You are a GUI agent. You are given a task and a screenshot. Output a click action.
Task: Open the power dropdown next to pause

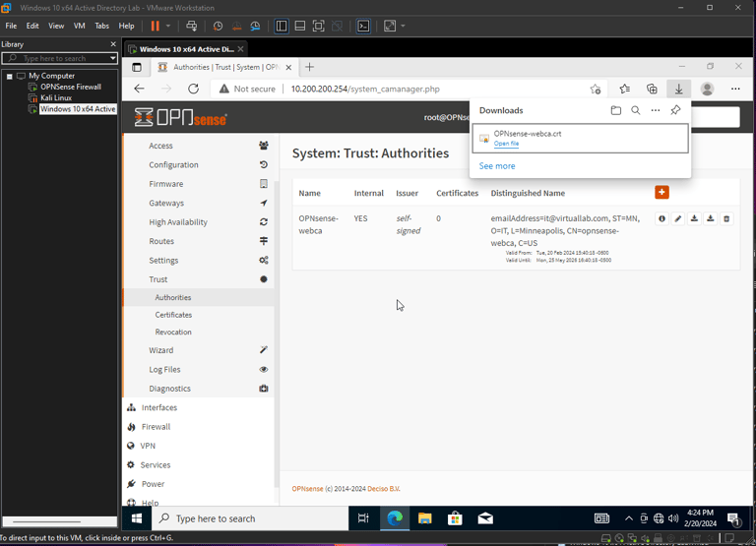point(167,26)
